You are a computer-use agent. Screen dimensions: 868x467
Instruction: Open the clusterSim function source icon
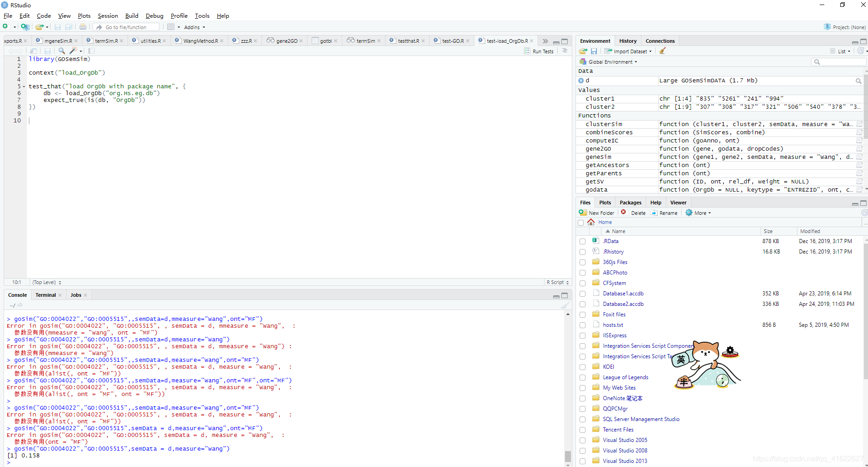point(859,124)
